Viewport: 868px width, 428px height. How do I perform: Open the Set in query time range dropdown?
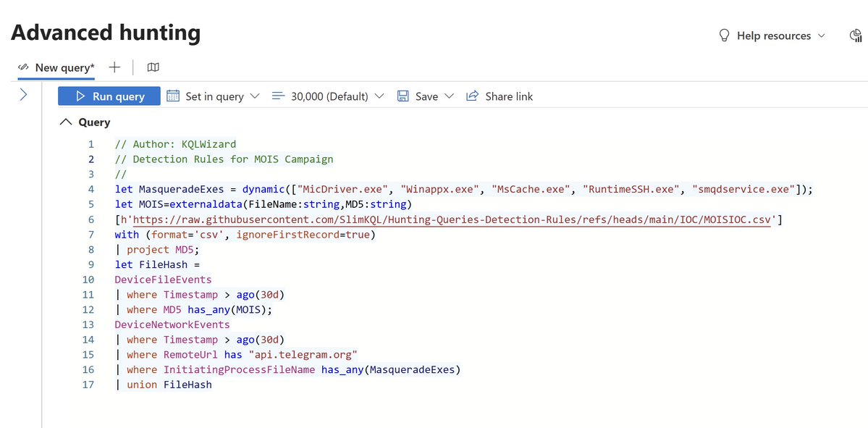pyautogui.click(x=213, y=96)
